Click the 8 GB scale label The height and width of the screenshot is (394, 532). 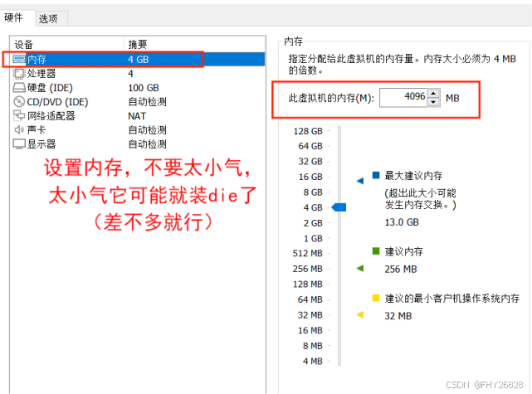click(313, 192)
